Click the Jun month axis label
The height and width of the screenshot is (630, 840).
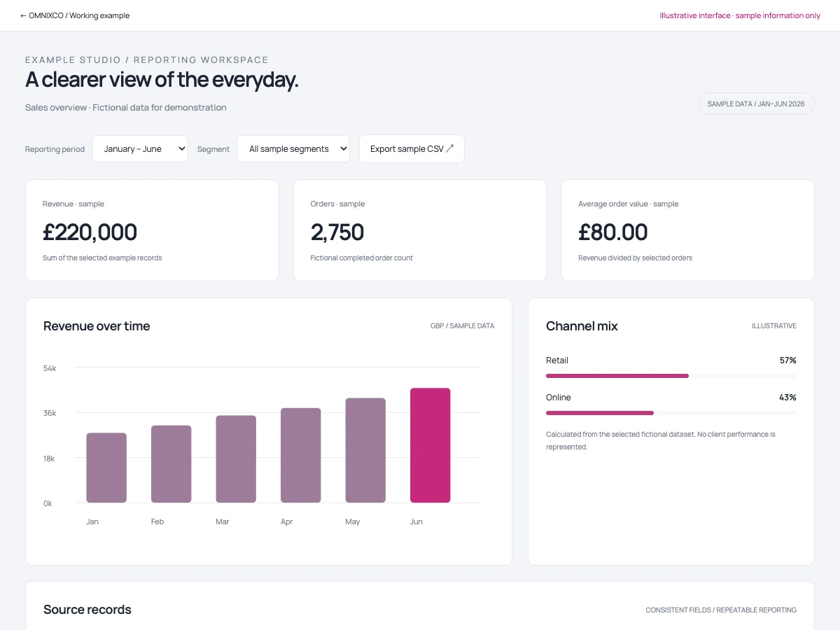click(416, 521)
